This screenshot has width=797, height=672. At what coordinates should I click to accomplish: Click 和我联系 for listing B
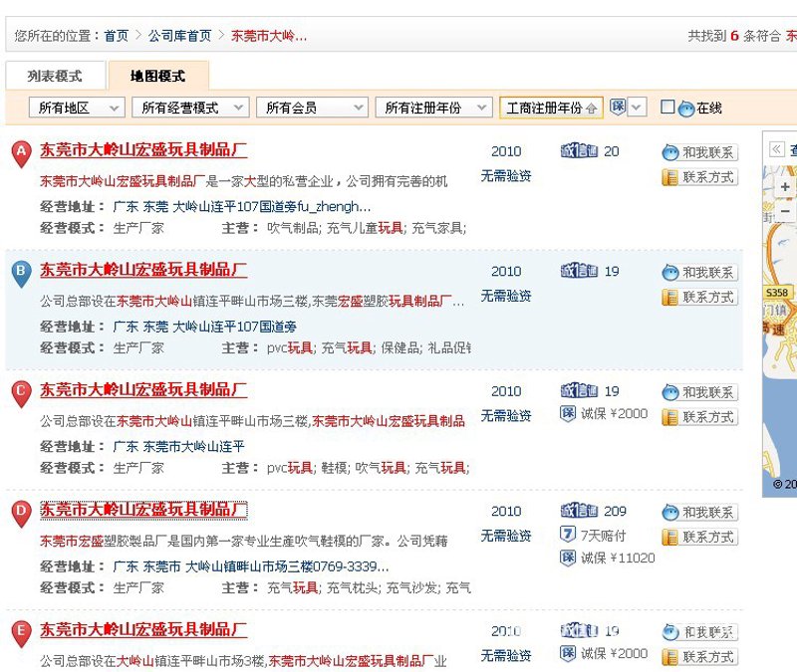pyautogui.click(x=700, y=272)
